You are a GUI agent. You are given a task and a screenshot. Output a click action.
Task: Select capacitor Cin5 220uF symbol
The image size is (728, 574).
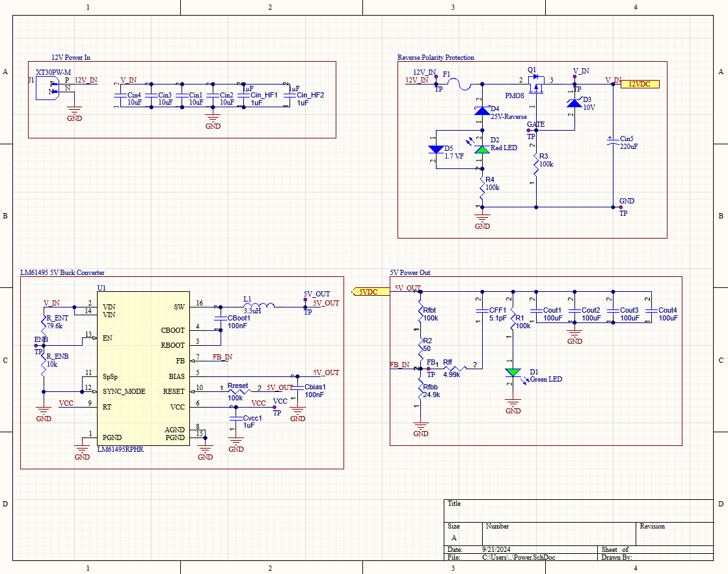(613, 142)
